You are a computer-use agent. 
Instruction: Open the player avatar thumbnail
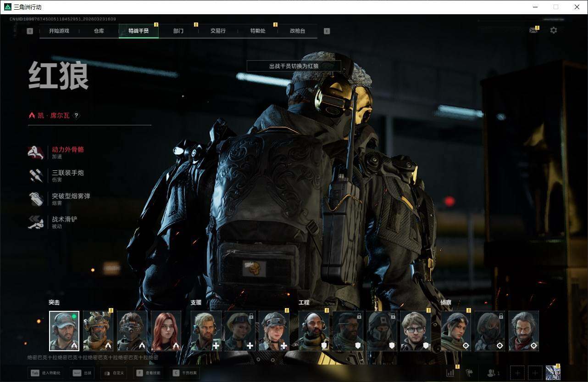553,373
